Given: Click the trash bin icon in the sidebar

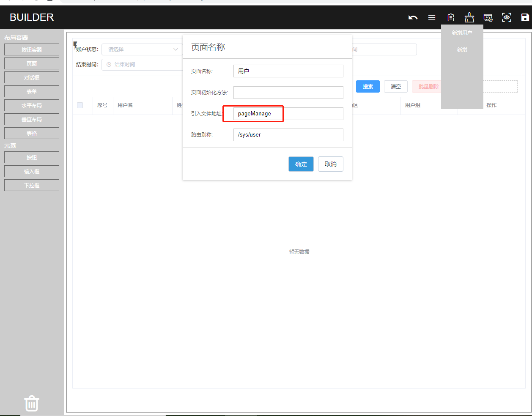Looking at the screenshot, I should click(x=32, y=403).
